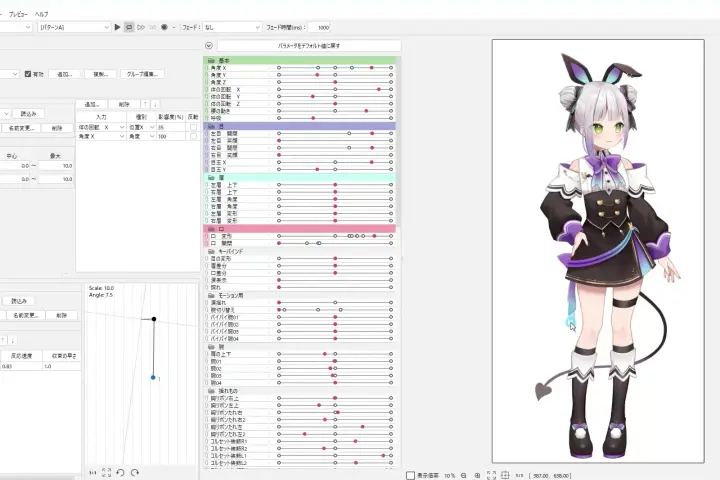Viewport: 720px width, 480px height.
Task: Click the 腕切り替え parameter slider
Action: [x=335, y=310]
